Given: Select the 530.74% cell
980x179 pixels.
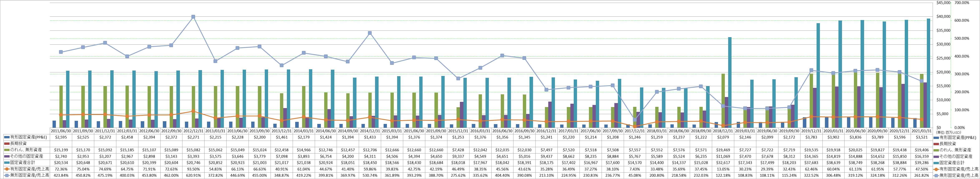Looking at the screenshot, I should (370, 176).
